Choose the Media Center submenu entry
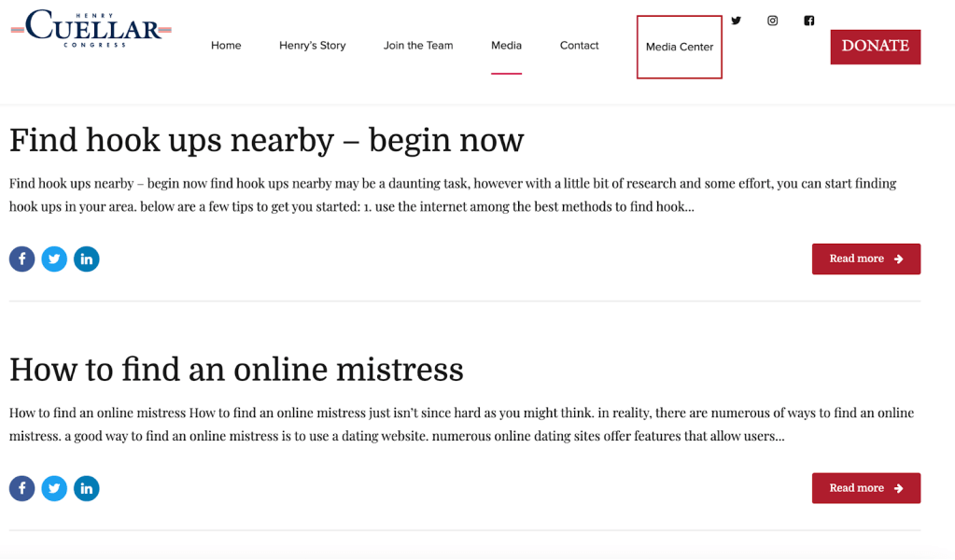This screenshot has width=955, height=560. pos(680,47)
